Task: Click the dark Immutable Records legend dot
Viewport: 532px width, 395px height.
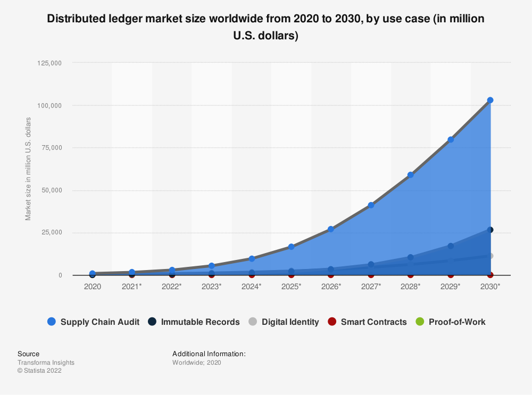Action: click(151, 322)
